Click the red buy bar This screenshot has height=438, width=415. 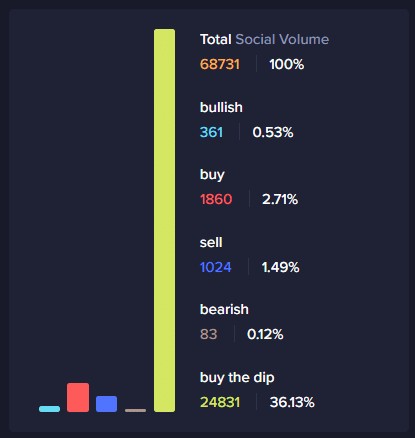click(78, 397)
